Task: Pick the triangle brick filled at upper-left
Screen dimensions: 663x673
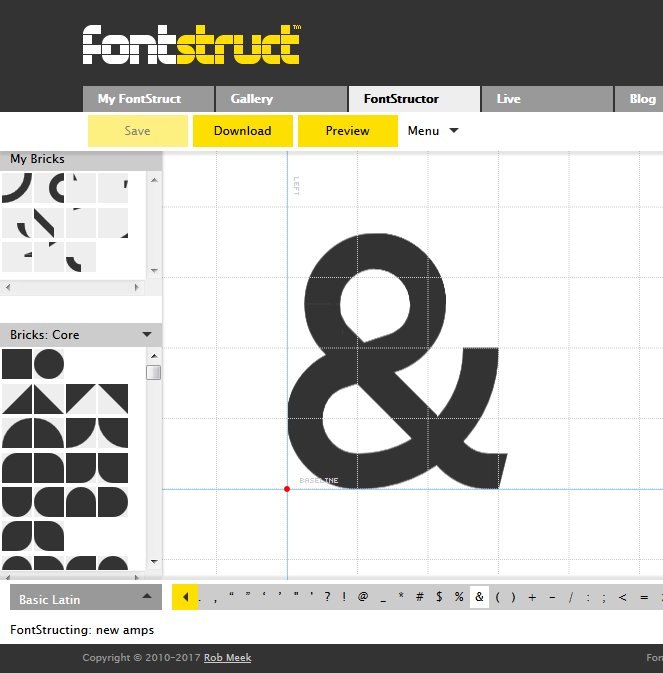Action: [x=81, y=399]
